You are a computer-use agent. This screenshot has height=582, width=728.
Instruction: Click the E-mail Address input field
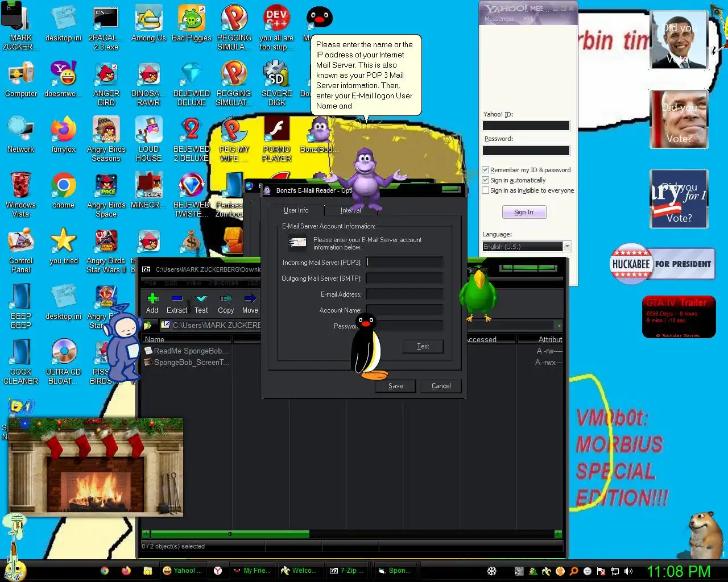tap(404, 294)
